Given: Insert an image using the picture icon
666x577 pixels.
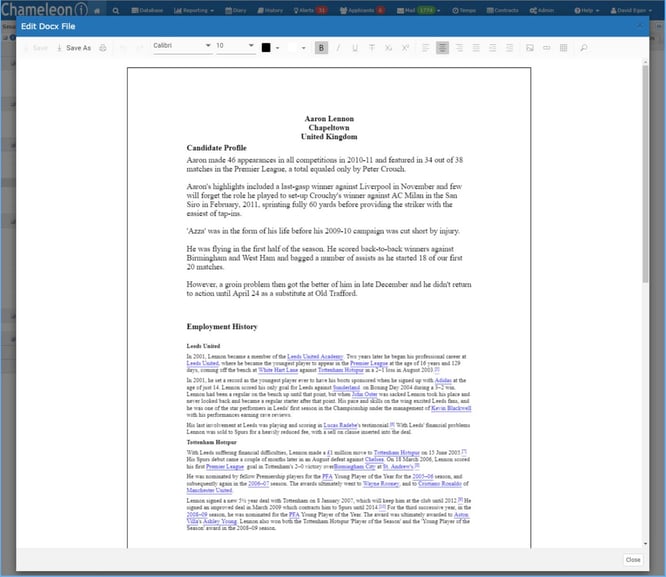Looking at the screenshot, I should (530, 48).
